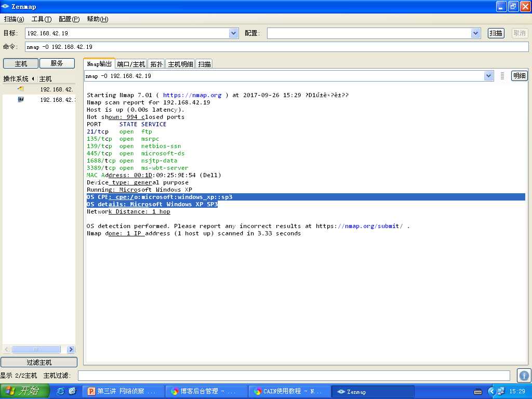Click the Zenmap taskbar button
This screenshot has height=399, width=532.
point(372,391)
